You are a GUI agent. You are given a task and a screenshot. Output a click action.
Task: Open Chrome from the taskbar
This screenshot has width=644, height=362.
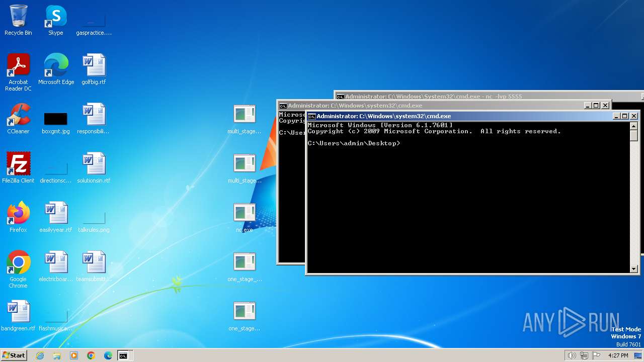[x=91, y=355]
